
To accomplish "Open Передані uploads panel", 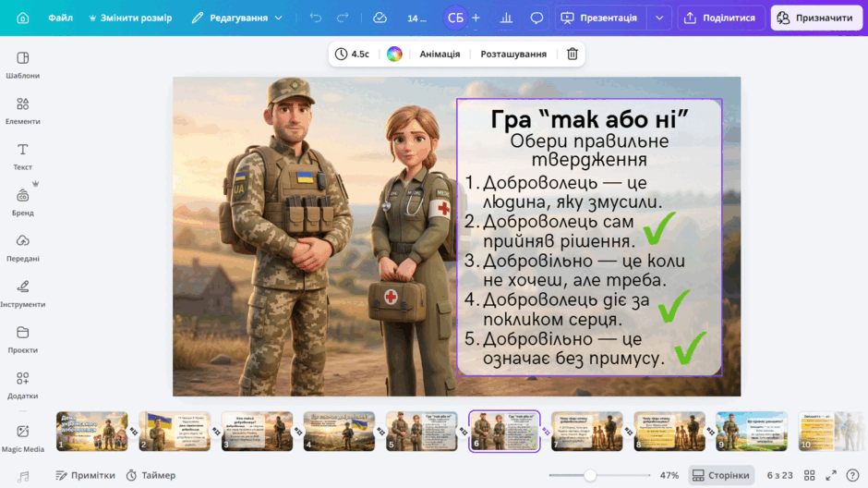I will [x=23, y=248].
